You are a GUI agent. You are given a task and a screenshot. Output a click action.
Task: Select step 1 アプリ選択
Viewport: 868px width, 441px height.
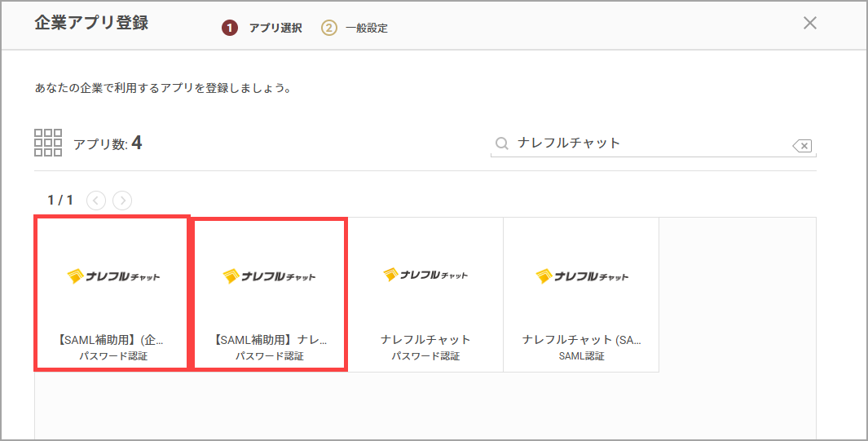tap(262, 28)
